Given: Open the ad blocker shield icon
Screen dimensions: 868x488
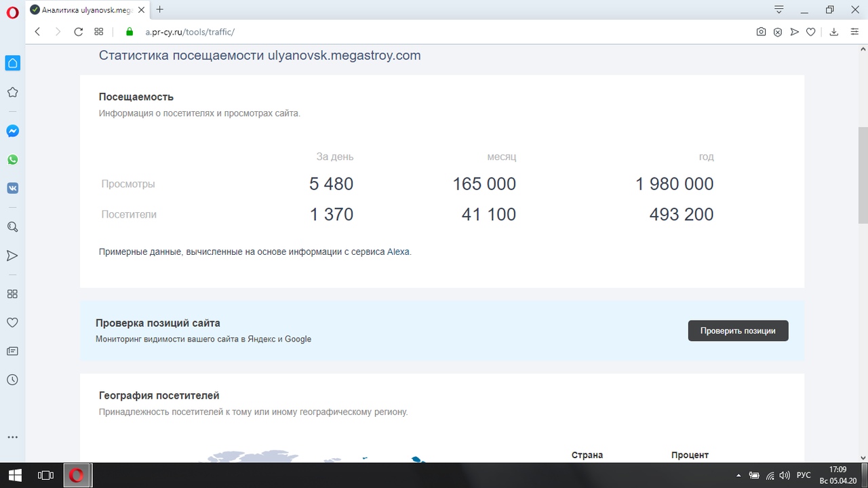Looking at the screenshot, I should 778,32.
